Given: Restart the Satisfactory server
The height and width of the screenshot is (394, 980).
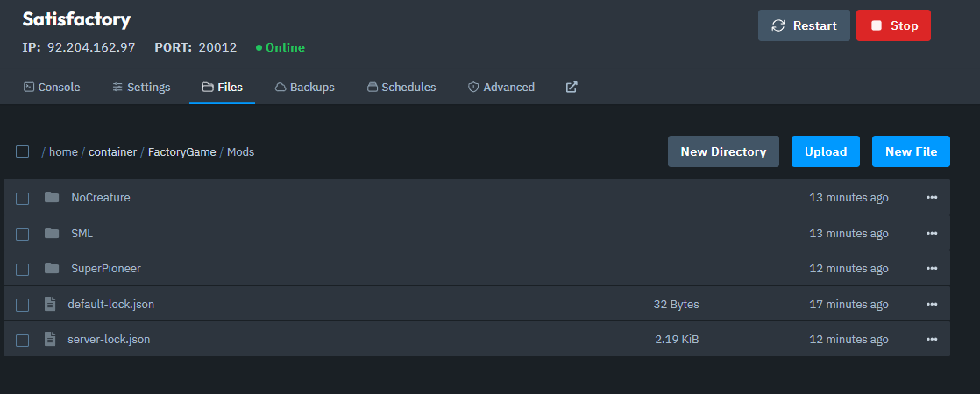Looking at the screenshot, I should coord(804,26).
